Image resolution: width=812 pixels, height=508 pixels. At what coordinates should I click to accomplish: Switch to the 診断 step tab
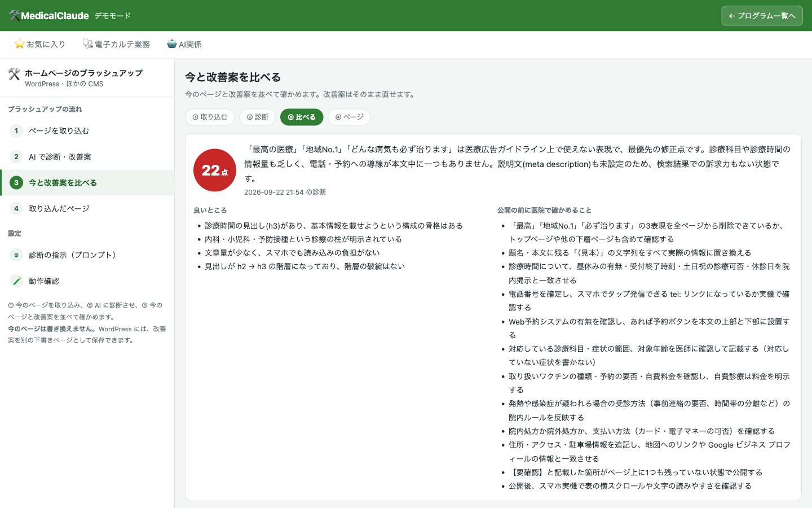pyautogui.click(x=258, y=117)
